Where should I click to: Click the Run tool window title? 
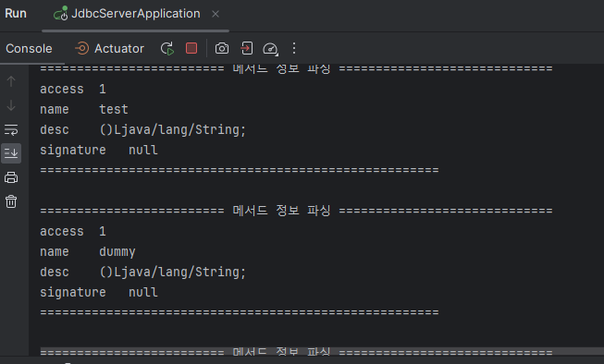point(16,14)
